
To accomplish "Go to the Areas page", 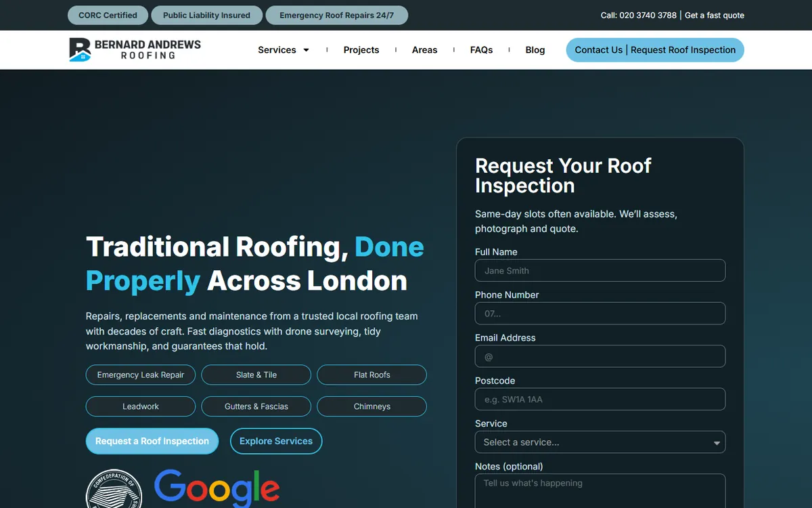I will [x=424, y=50].
